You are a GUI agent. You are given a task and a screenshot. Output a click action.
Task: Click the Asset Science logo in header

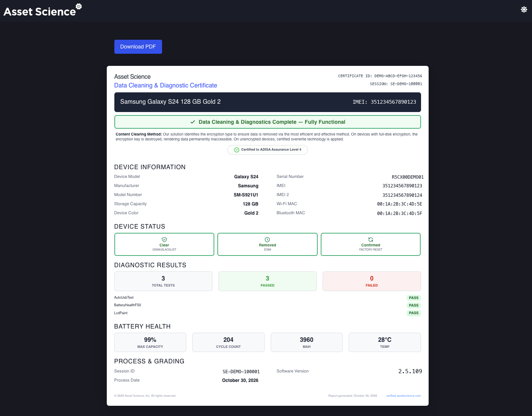pyautogui.click(x=42, y=10)
